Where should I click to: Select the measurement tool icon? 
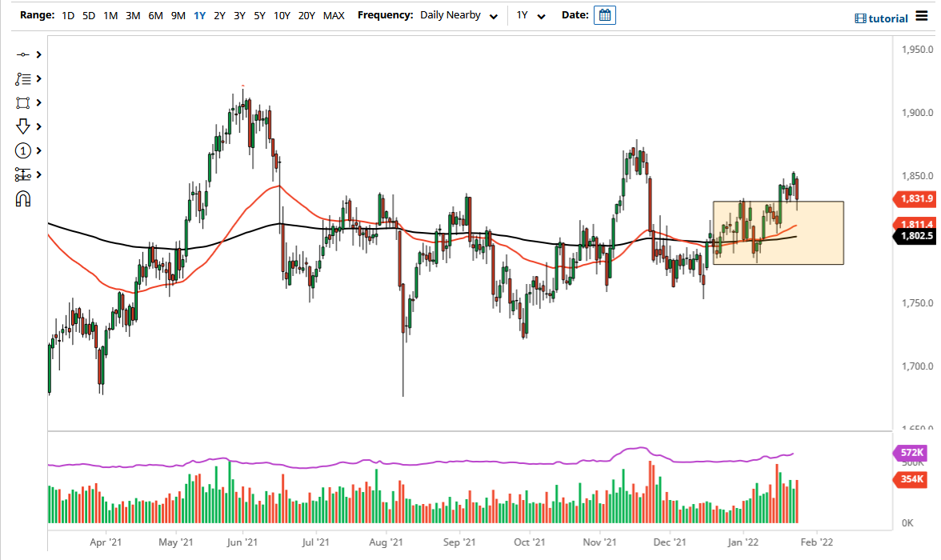tap(22, 174)
